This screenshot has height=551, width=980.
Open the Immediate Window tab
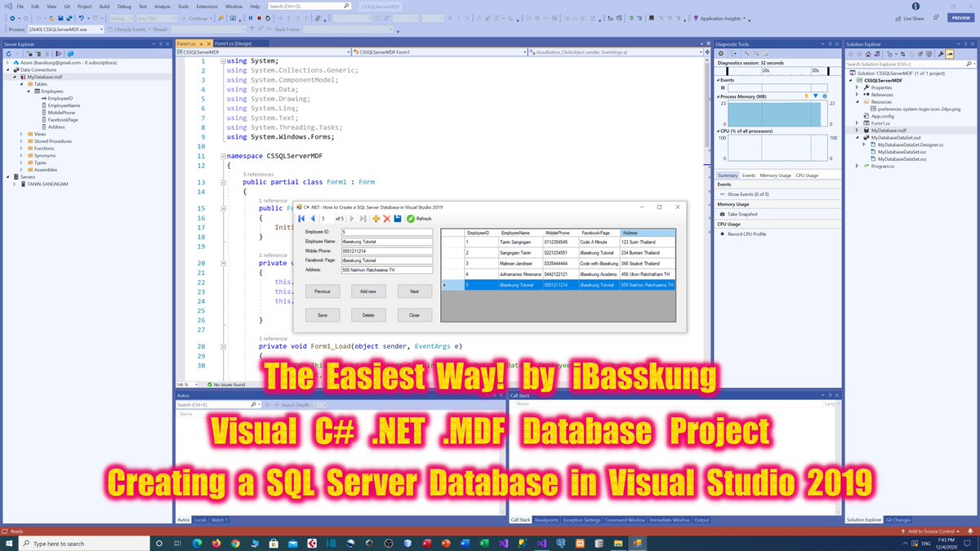pyautogui.click(x=671, y=520)
